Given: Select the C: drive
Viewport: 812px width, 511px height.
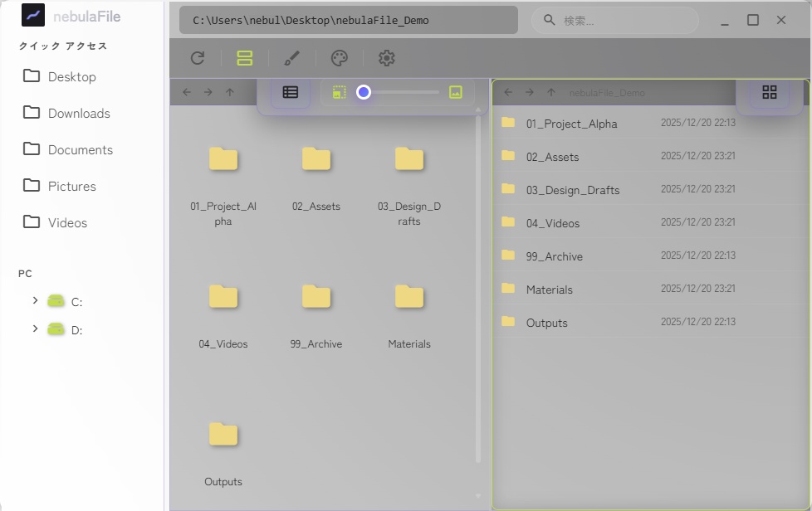Looking at the screenshot, I should click(x=66, y=301).
